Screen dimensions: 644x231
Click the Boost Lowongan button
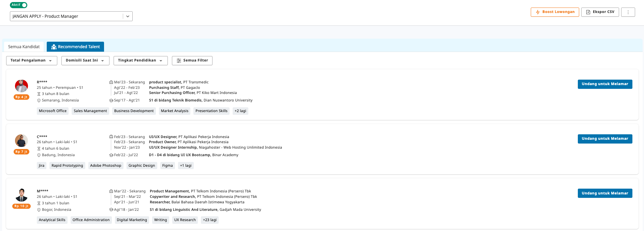click(x=555, y=12)
